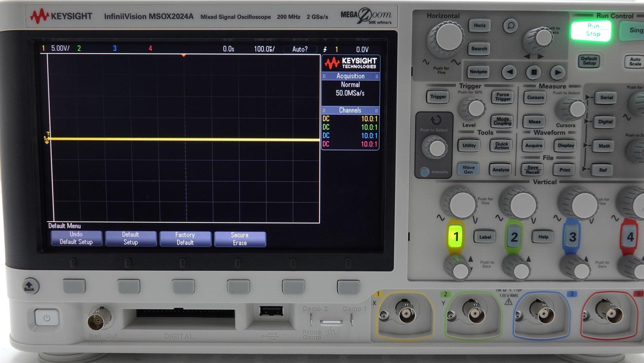Push the Meas key

point(535,122)
